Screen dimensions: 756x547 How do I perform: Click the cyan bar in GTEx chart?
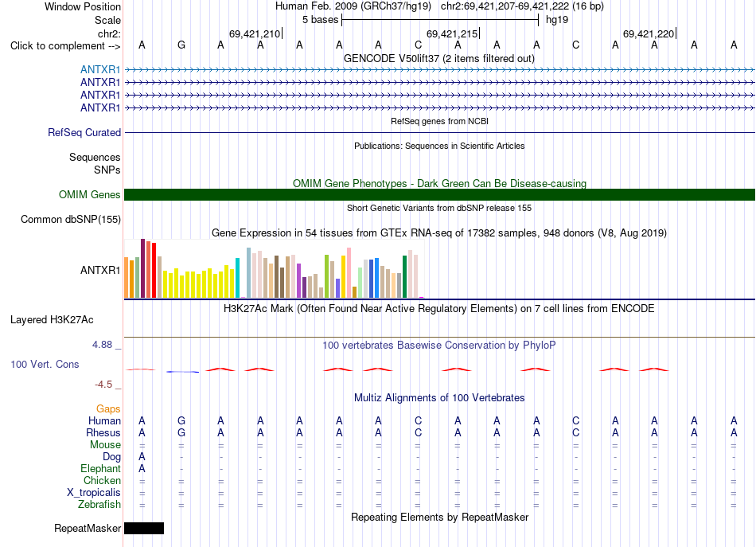pyautogui.click(x=237, y=278)
